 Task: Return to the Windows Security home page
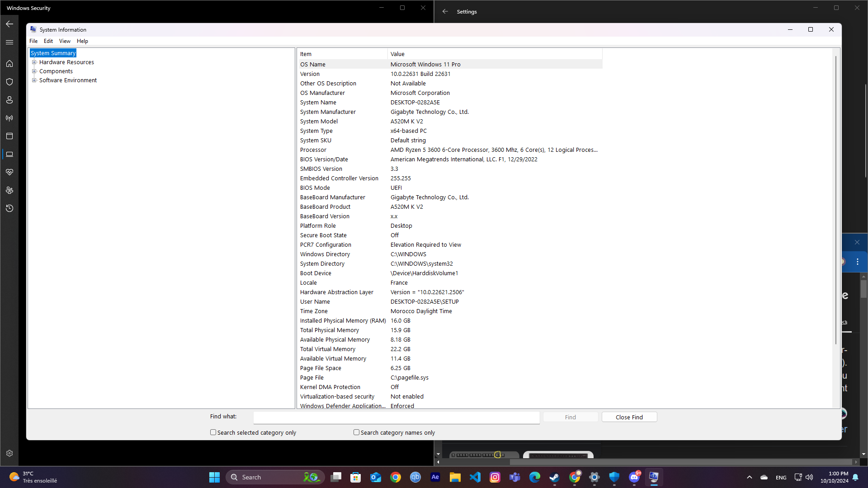(x=9, y=64)
